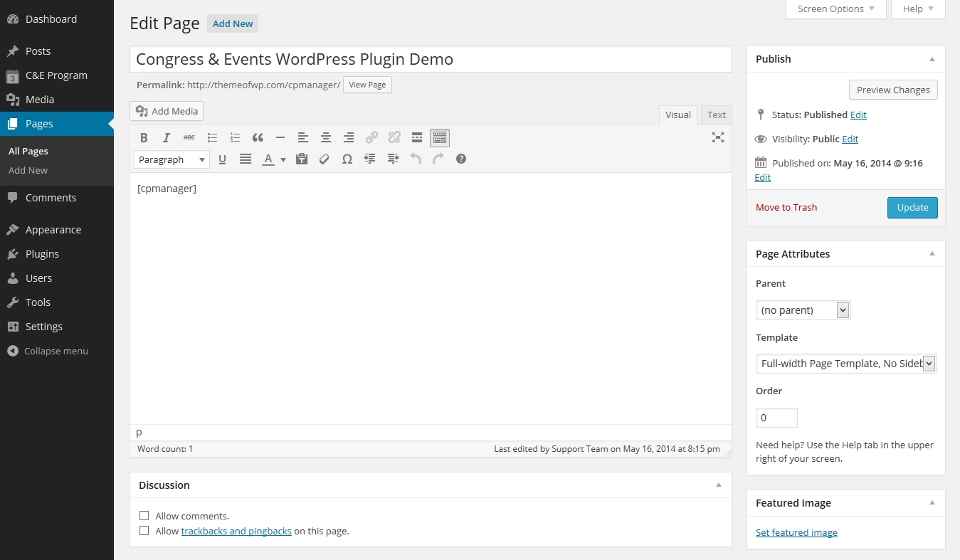Screen dimensions: 960x560
Task: Decrease the indent
Action: [x=370, y=159]
